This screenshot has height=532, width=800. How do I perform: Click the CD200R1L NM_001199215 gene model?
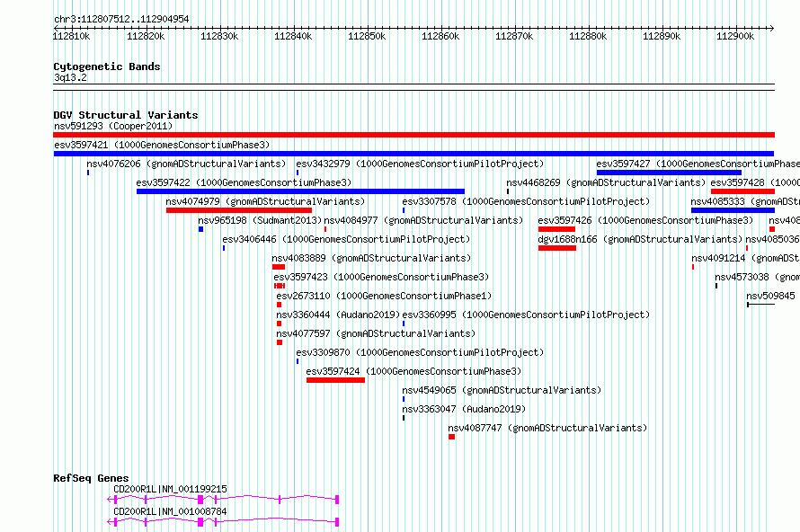223,500
